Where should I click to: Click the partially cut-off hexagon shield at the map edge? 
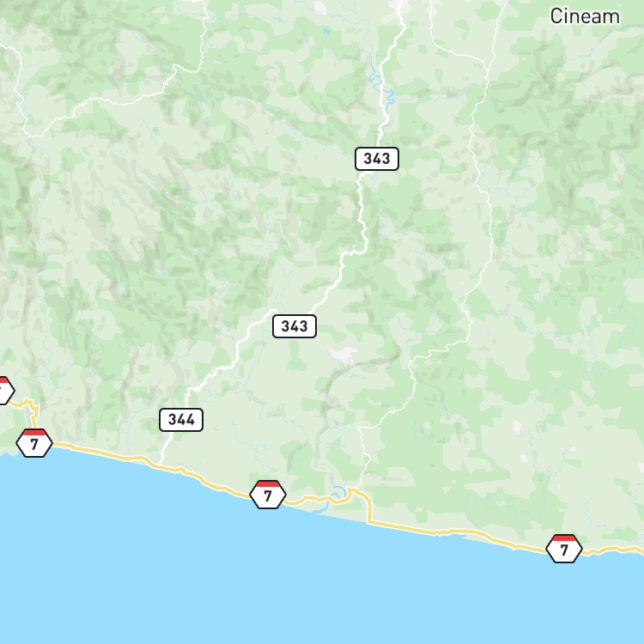[x=4, y=391]
